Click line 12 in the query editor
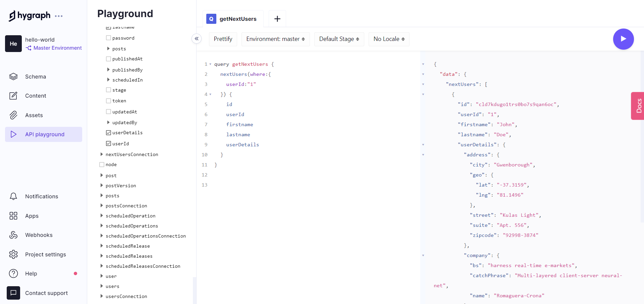This screenshot has width=644, height=304. [x=302, y=175]
